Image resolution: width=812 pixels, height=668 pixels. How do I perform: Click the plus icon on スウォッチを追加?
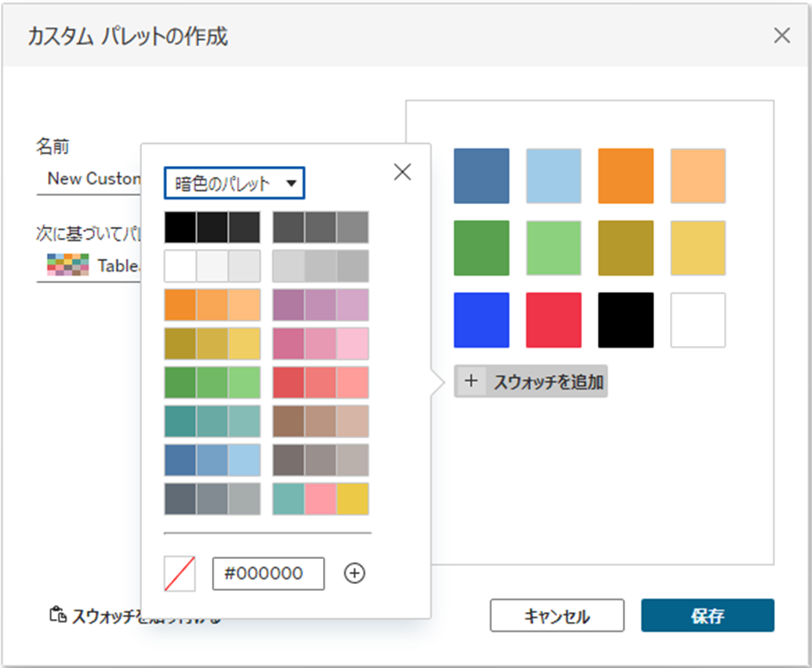[x=471, y=381]
